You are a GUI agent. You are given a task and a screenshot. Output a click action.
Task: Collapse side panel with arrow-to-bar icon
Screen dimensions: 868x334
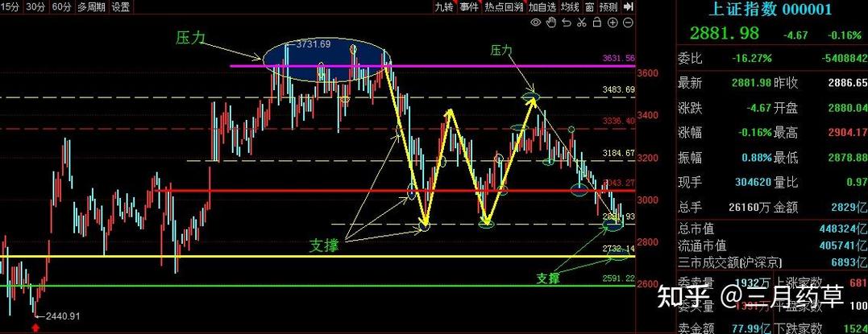[x=628, y=6]
